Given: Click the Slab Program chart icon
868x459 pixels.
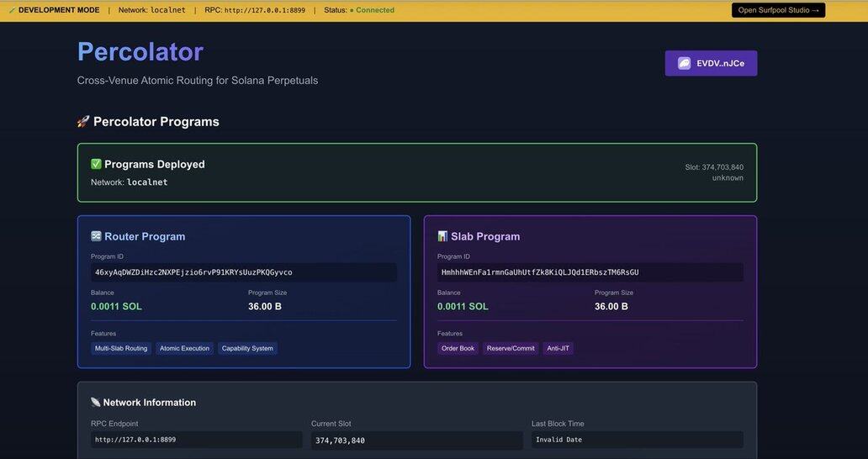Looking at the screenshot, I should click(x=442, y=236).
